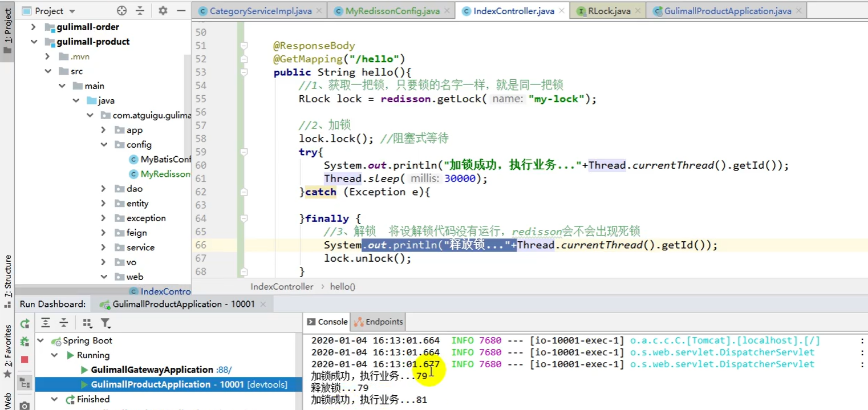Viewport: 868px width, 410px height.
Task: Expand the entity package
Action: pyautogui.click(x=103, y=204)
